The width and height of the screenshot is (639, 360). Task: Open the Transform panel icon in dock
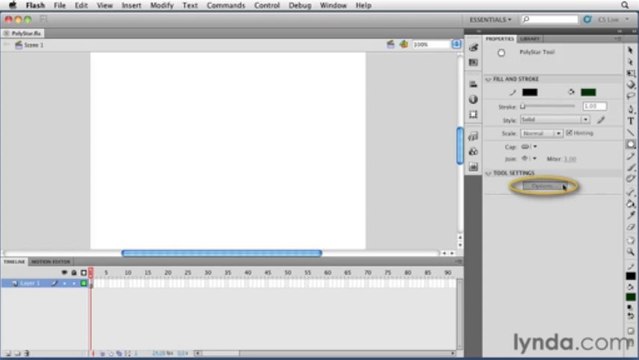point(473,114)
